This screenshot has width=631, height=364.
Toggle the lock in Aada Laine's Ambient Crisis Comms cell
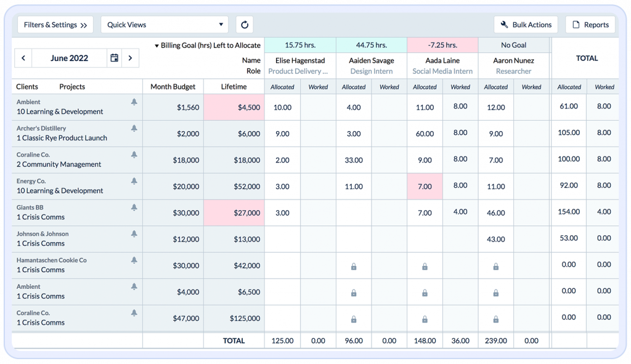pyautogui.click(x=425, y=293)
